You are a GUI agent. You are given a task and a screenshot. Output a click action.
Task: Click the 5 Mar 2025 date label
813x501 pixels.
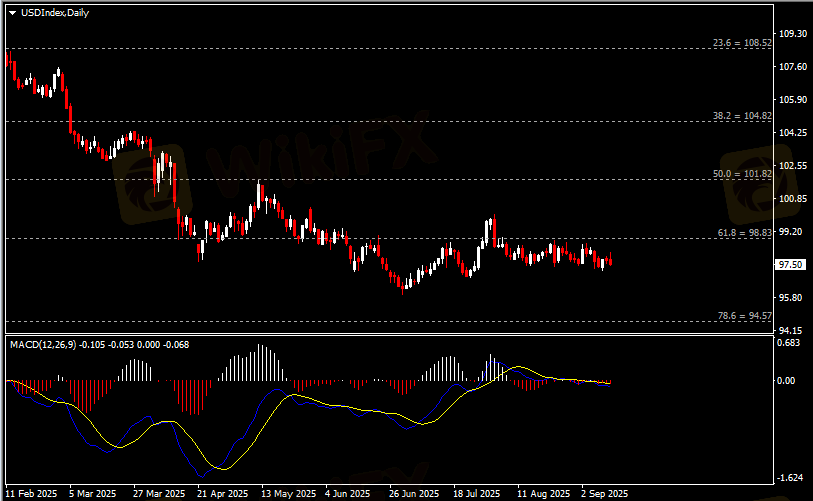coord(92,494)
